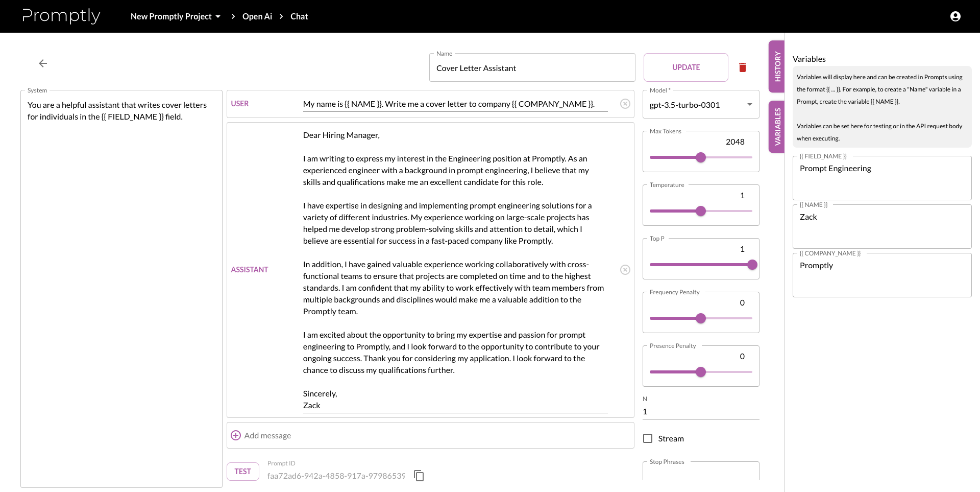Click the UPDATE button
The height and width of the screenshot is (492, 980).
pyautogui.click(x=685, y=67)
